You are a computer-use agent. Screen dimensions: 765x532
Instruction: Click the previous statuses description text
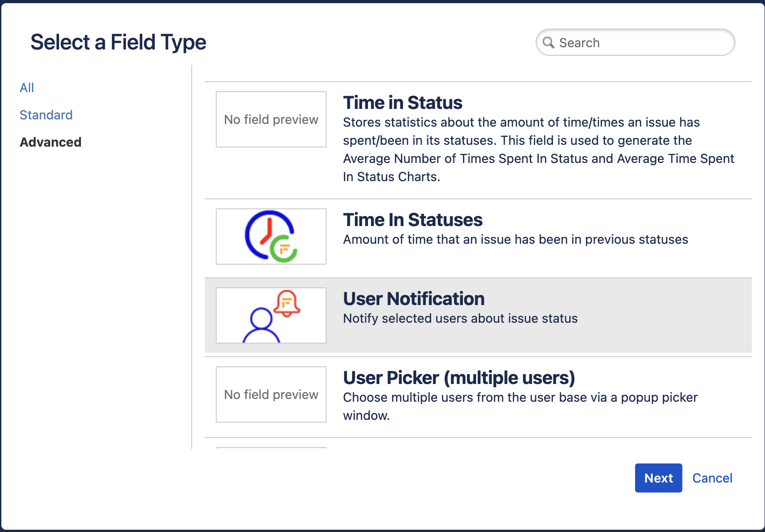click(515, 239)
